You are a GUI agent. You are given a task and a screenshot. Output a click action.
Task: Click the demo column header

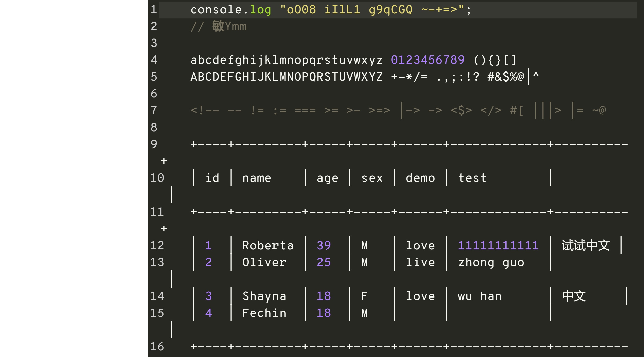(x=421, y=178)
